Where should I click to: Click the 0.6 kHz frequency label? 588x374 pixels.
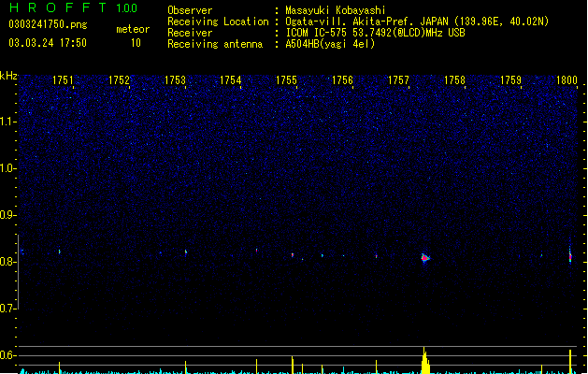pyautogui.click(x=8, y=355)
